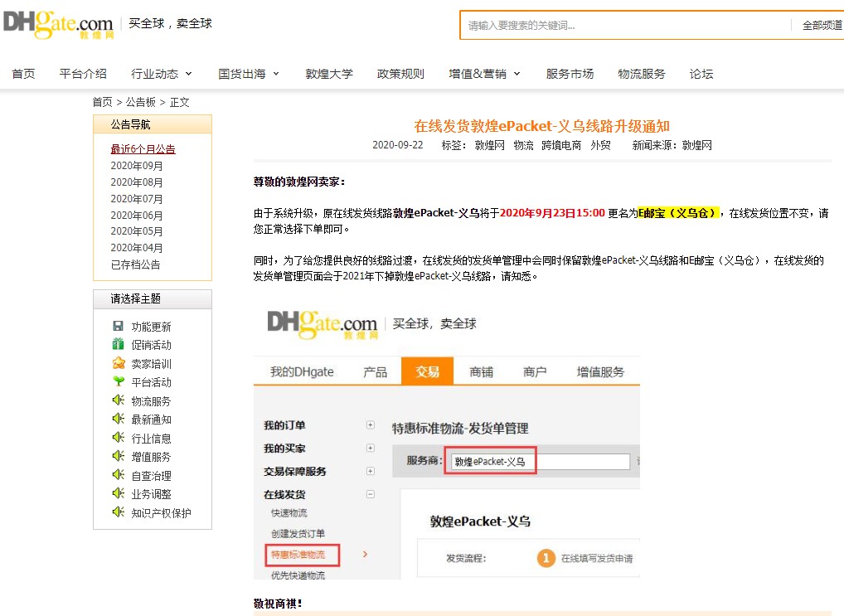
Task: Click the embedded seller backend screenshot
Action: (x=447, y=442)
